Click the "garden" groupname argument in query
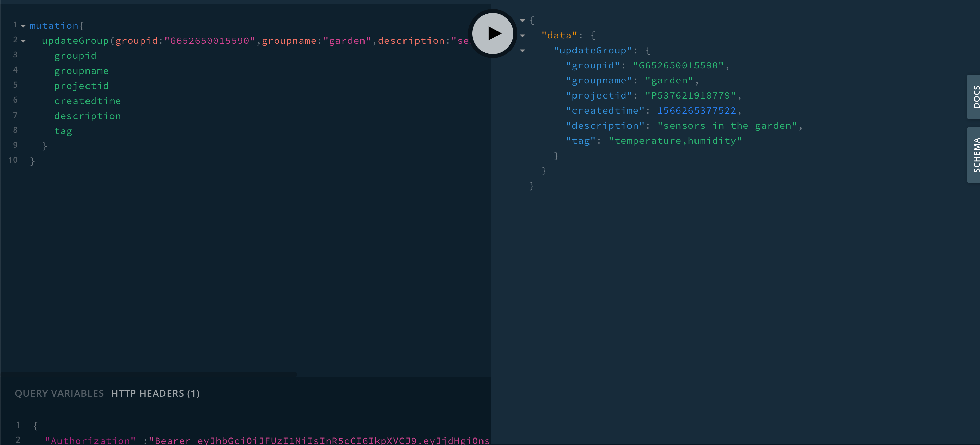The width and height of the screenshot is (980, 445). pyautogui.click(x=347, y=41)
